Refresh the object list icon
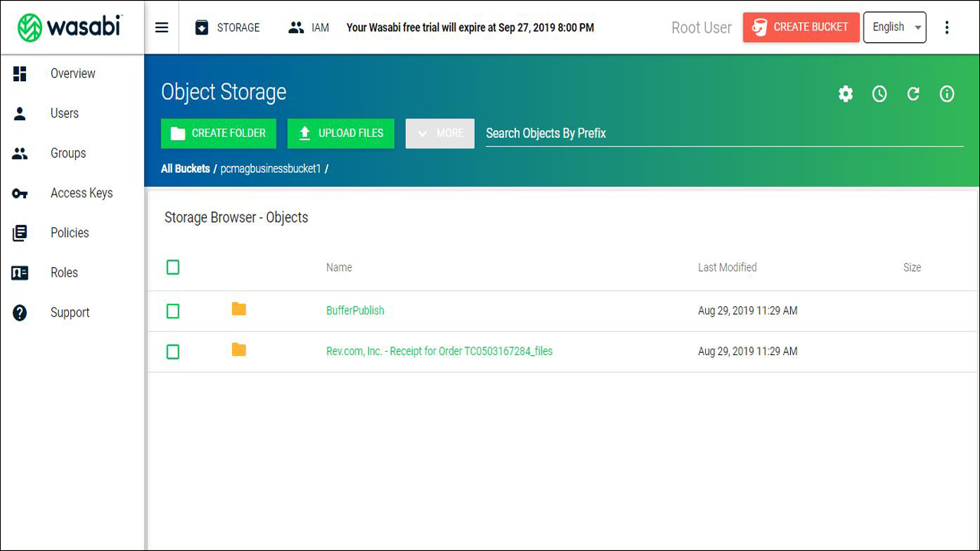Screen dimensions: 980x551 (913, 94)
